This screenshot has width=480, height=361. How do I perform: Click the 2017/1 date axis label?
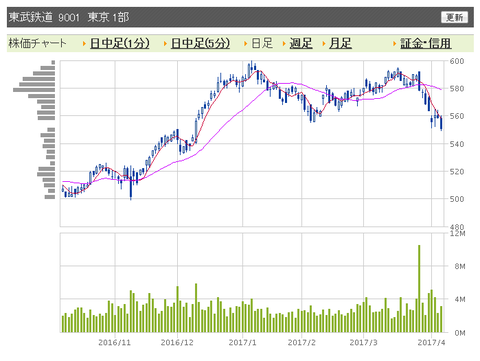(242, 342)
